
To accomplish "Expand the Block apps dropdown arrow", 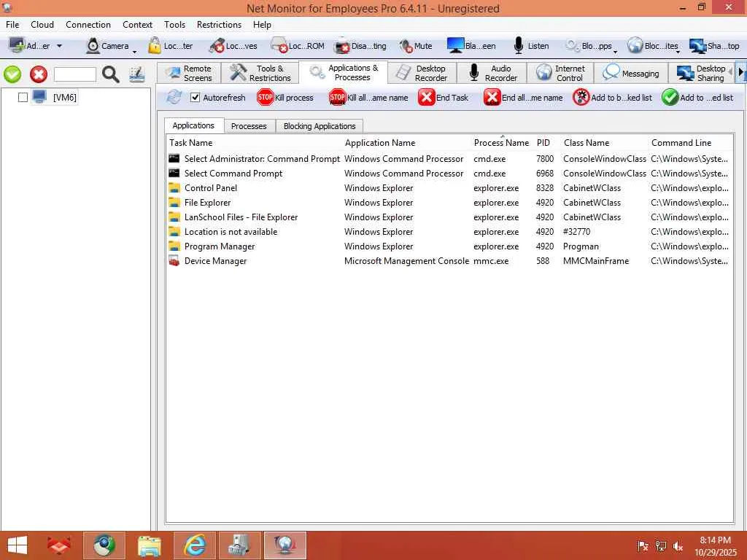I will (x=616, y=52).
